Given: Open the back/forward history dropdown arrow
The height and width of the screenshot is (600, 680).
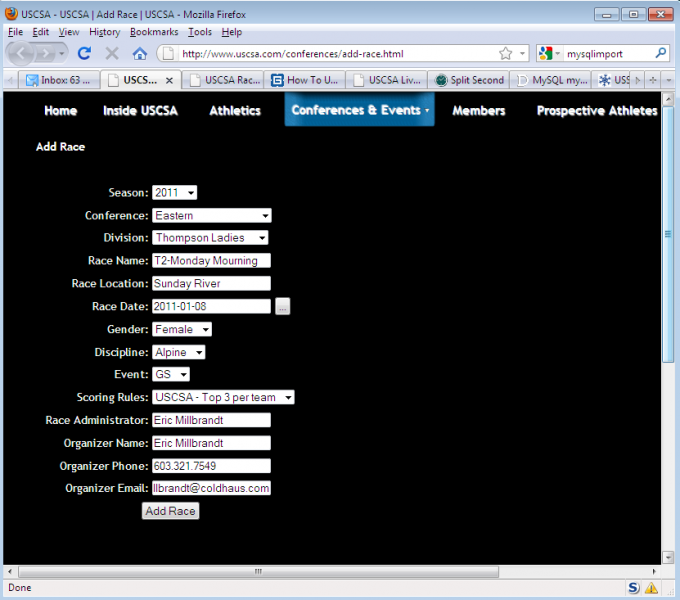Looking at the screenshot, I should pos(62,54).
